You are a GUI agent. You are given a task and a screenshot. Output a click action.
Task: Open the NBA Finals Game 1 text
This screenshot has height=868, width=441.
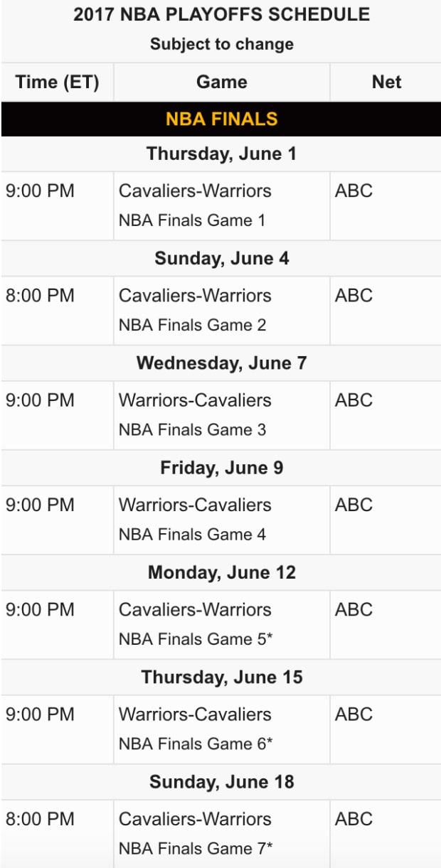pyautogui.click(x=192, y=220)
